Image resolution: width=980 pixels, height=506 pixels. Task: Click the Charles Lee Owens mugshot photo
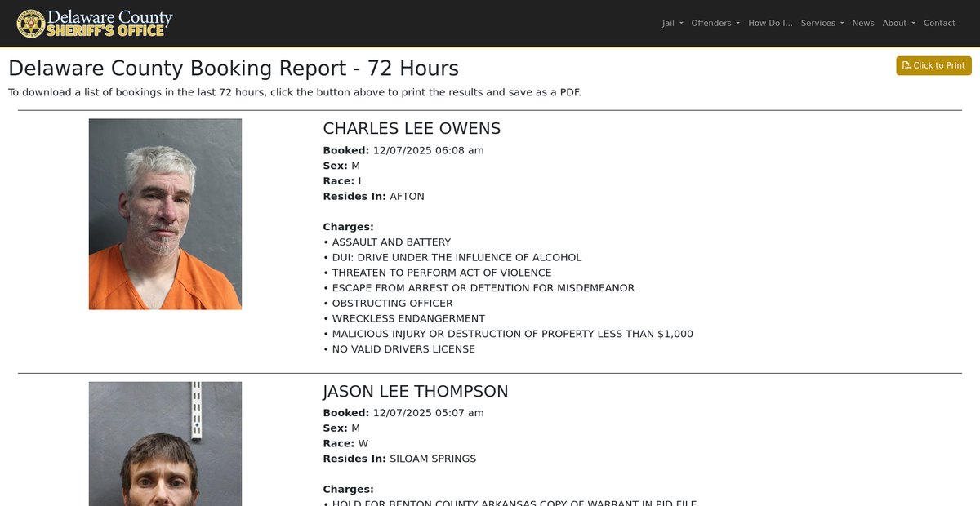[165, 214]
